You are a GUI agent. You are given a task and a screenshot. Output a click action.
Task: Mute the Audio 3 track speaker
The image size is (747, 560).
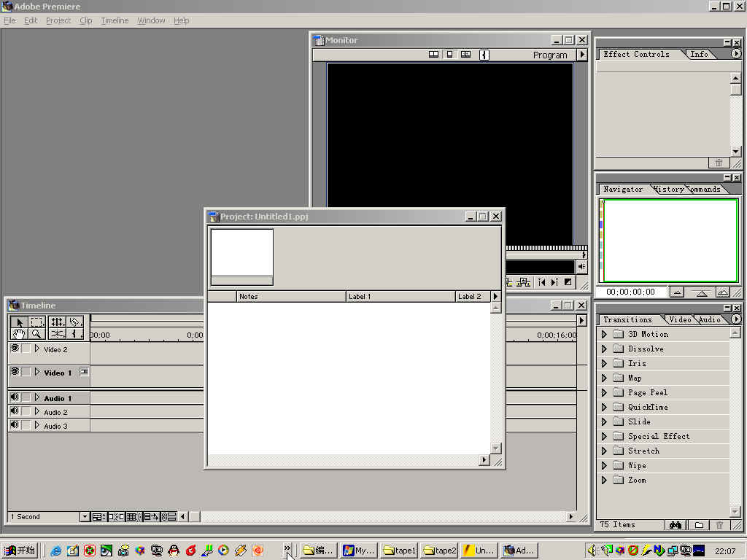coord(15,425)
